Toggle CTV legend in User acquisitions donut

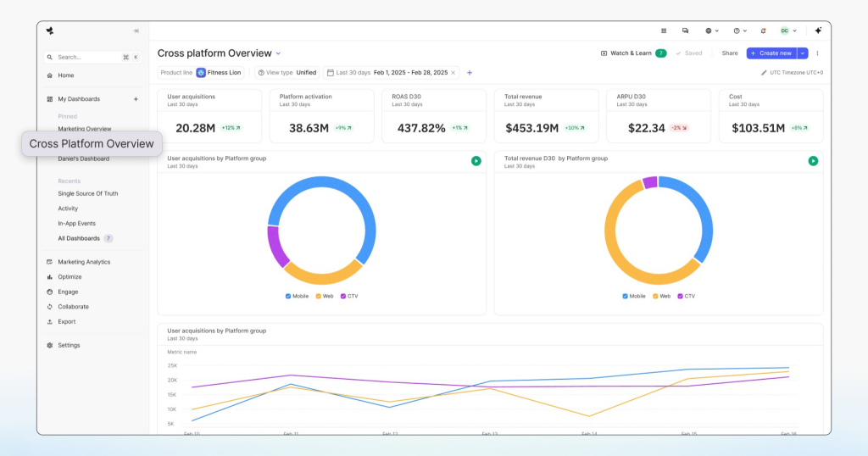[349, 296]
